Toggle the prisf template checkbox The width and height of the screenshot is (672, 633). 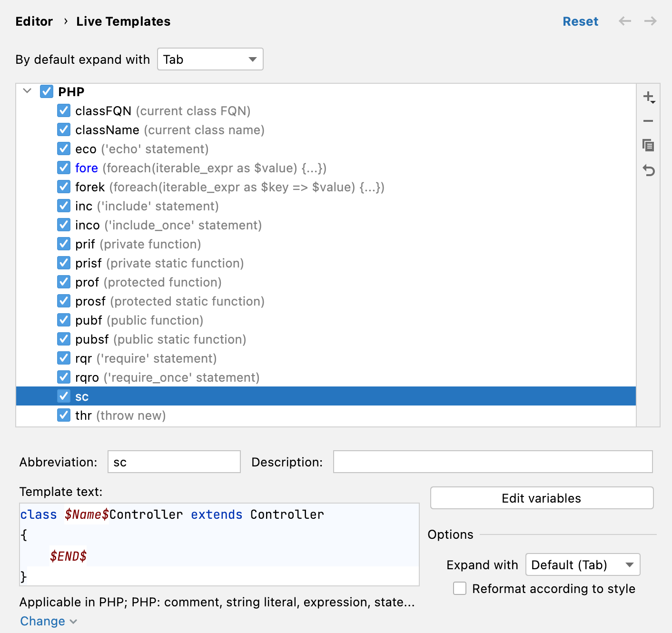[64, 263]
